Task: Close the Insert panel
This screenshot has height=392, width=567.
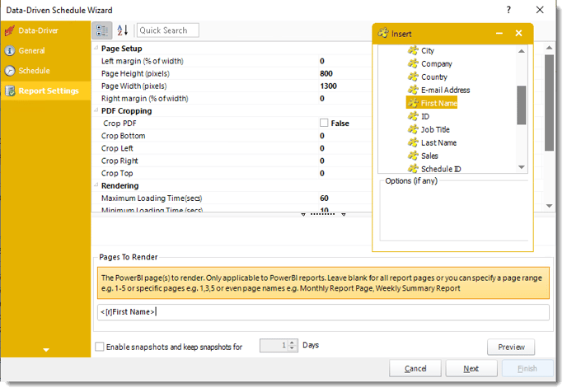Action: (x=518, y=33)
